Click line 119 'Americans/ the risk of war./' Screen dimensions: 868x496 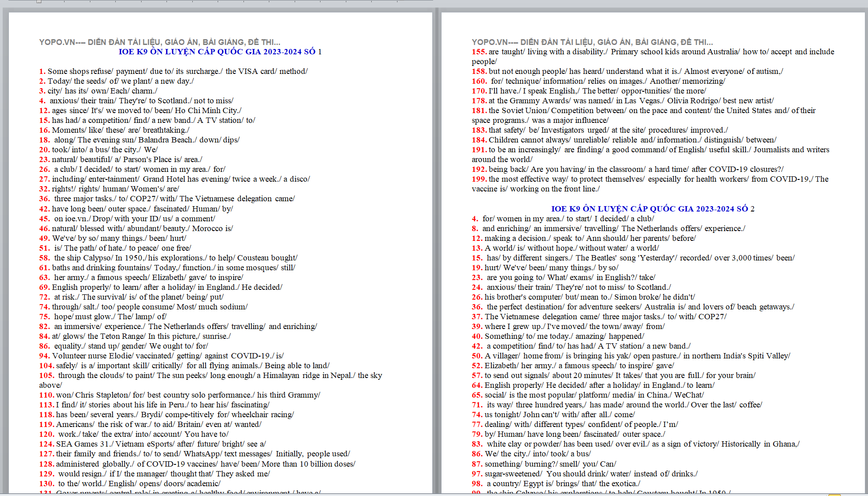150,424
